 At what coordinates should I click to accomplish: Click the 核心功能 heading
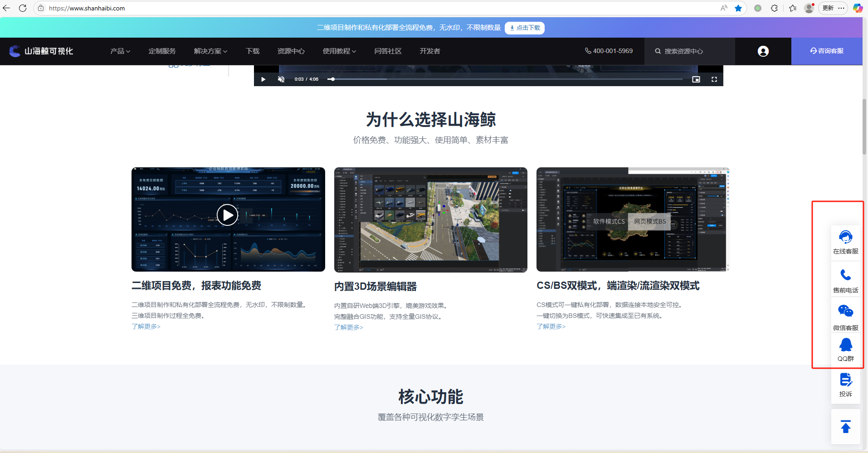431,397
